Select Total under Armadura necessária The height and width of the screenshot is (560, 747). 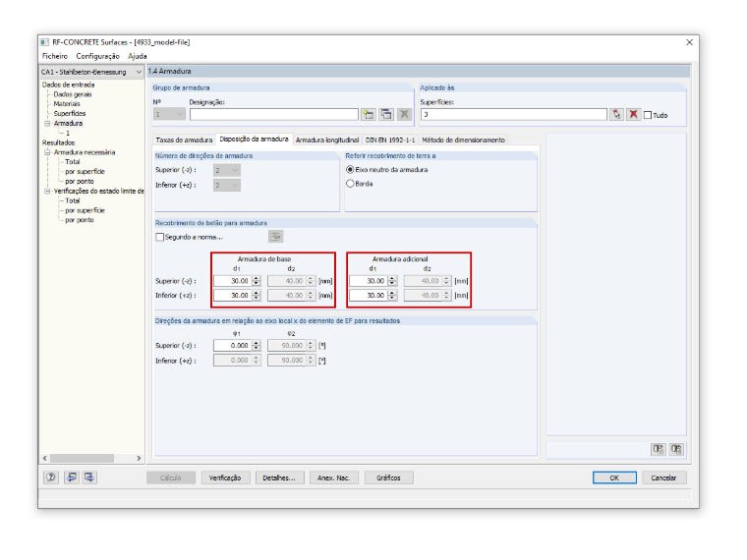click(x=73, y=162)
